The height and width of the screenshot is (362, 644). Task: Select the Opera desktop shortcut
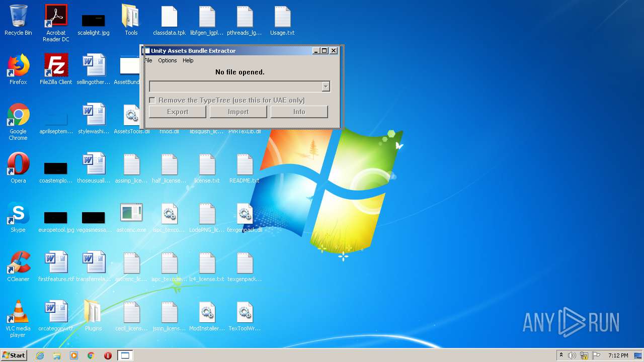(18, 168)
